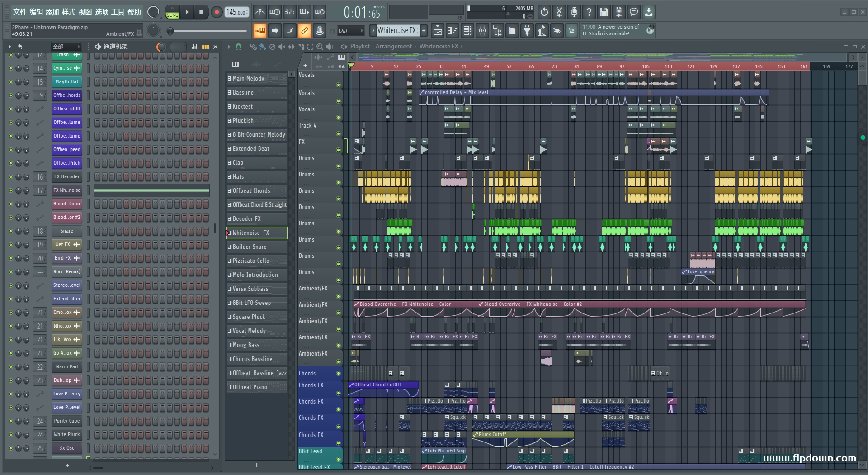Open pattern selector arrow before Whiten..ise FX
The image size is (868, 475).
pyautogui.click(x=373, y=31)
